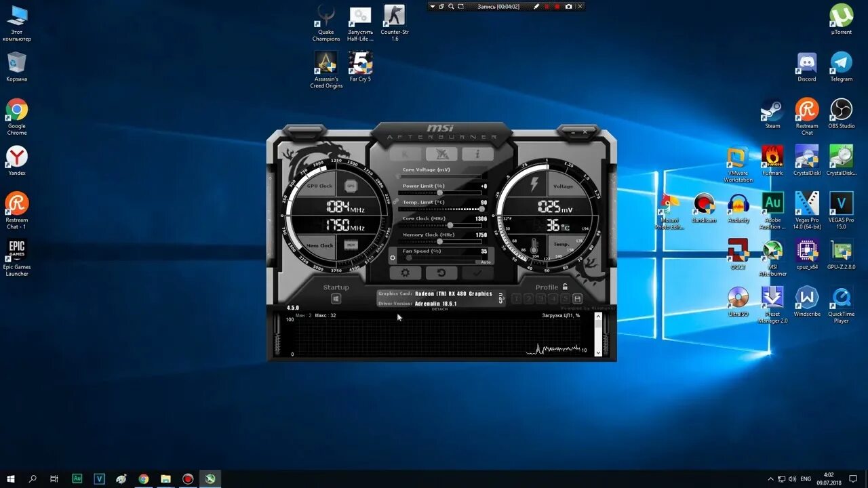Click the GPU selector label next to graphics card

pos(501,298)
